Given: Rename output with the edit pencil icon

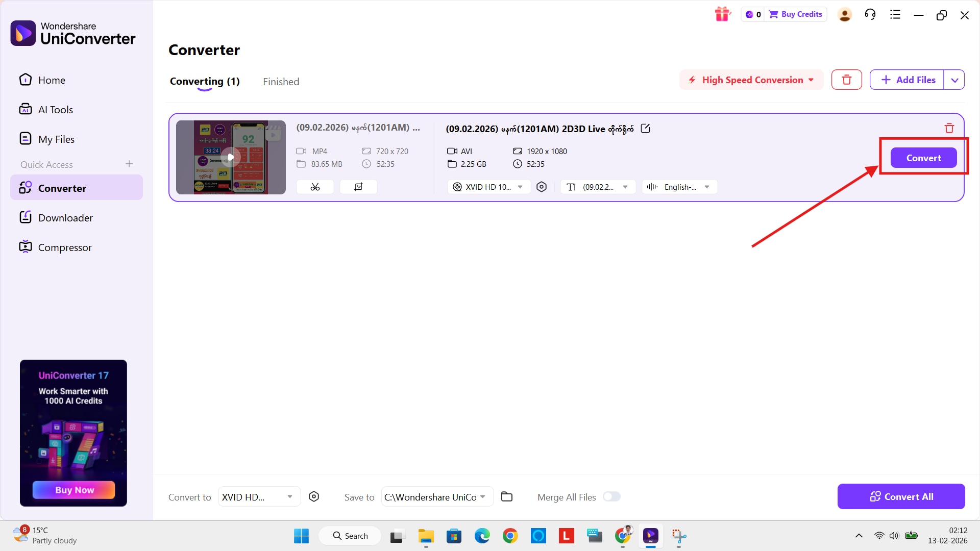Looking at the screenshot, I should pos(645,128).
